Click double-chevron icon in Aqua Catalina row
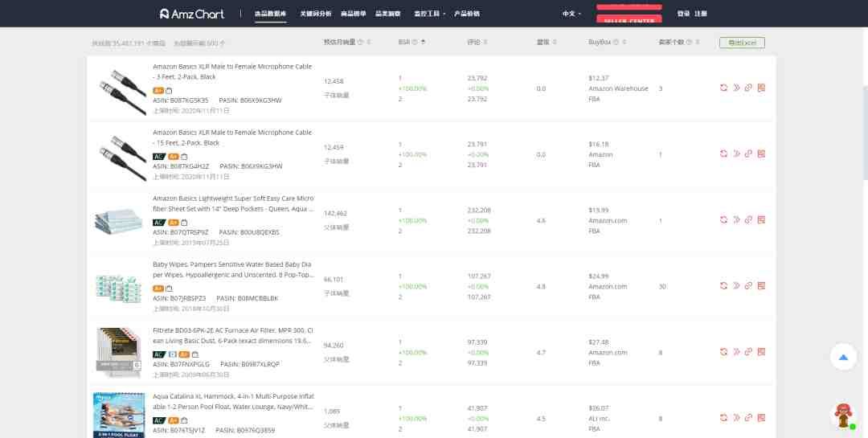 (736, 417)
